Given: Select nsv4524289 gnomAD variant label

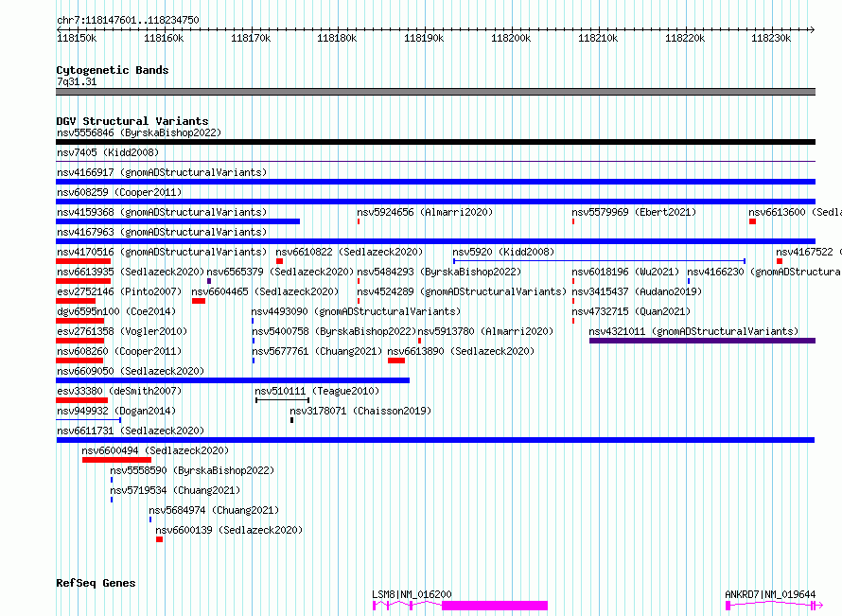Looking at the screenshot, I should 462,291.
